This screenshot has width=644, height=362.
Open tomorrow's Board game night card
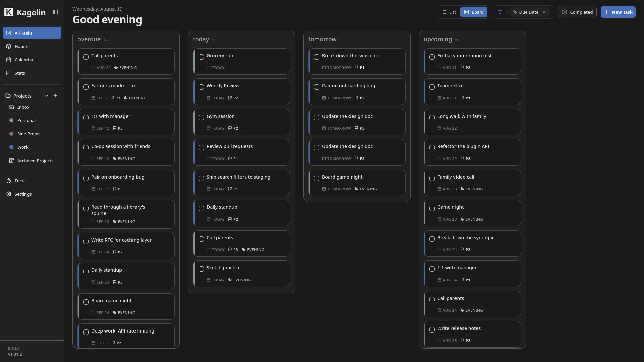tap(357, 183)
